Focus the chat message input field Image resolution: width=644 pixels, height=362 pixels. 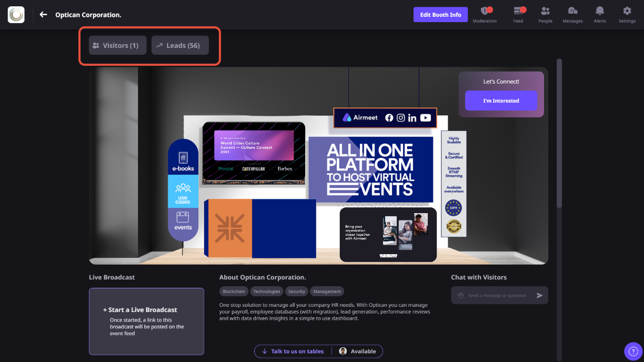point(497,295)
